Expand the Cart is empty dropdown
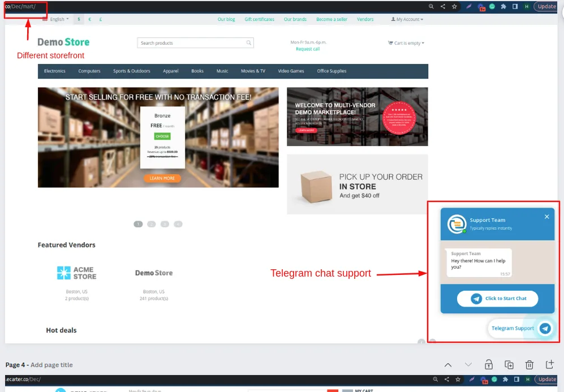This screenshot has height=392, width=564. 406,43
